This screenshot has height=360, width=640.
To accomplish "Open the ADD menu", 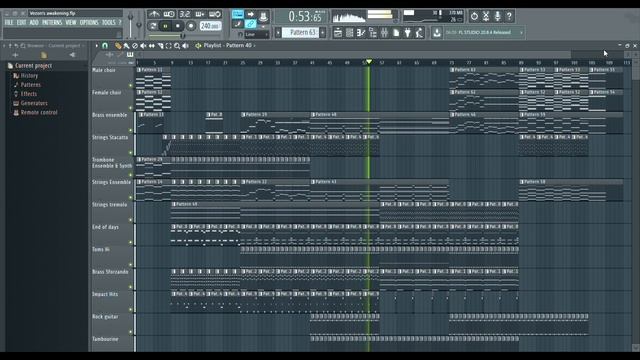I will click(34, 22).
